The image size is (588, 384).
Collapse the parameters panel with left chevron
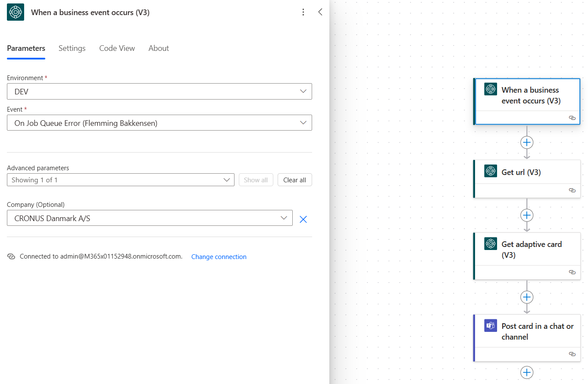pyautogui.click(x=320, y=12)
